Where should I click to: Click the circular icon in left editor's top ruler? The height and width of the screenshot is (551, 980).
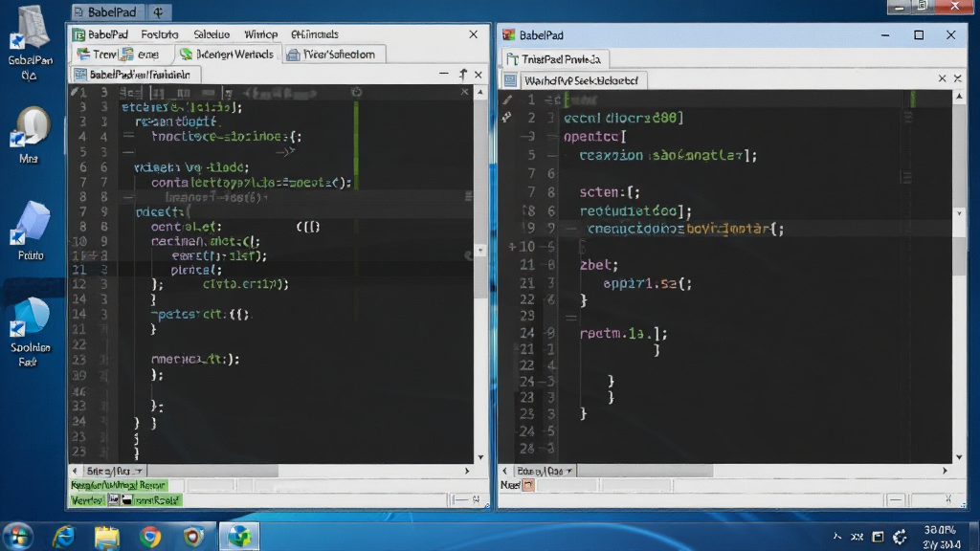[x=356, y=93]
